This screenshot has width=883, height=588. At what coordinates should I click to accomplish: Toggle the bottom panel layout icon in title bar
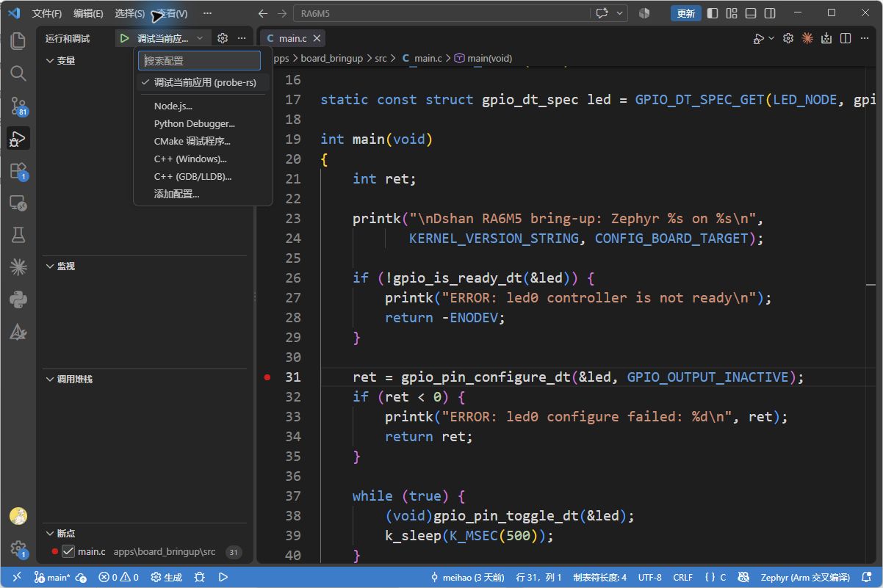(751, 13)
